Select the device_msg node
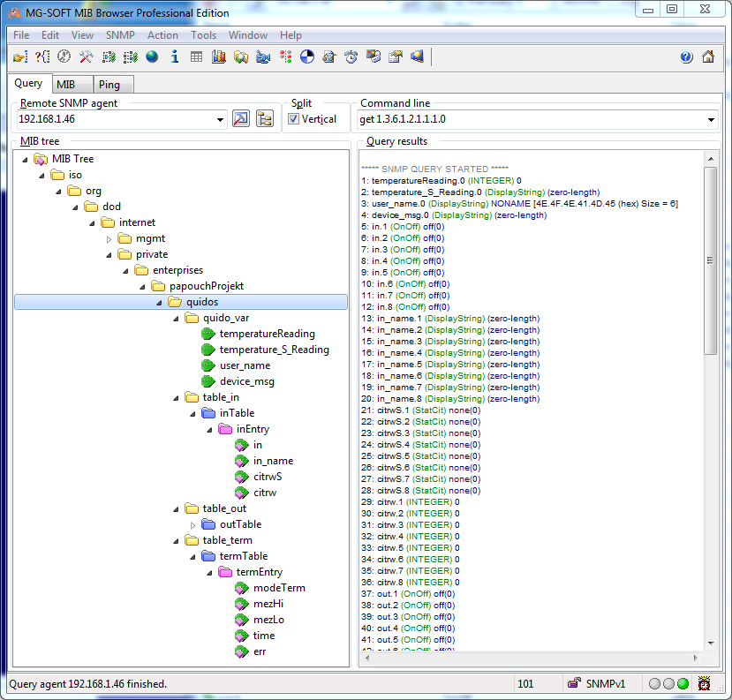The height and width of the screenshot is (700, 732). 247,381
